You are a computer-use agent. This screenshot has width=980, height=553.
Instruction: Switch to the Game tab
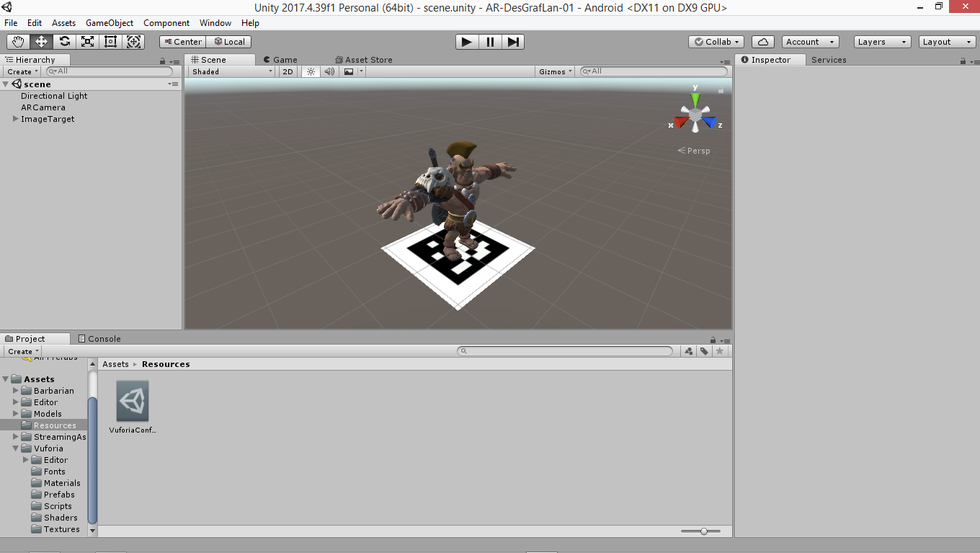[281, 60]
